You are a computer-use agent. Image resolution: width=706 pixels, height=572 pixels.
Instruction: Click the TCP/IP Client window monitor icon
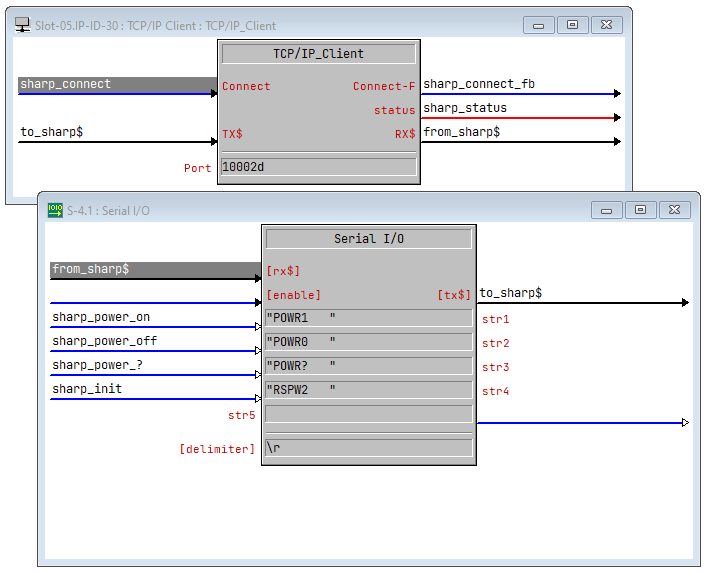coord(23,25)
